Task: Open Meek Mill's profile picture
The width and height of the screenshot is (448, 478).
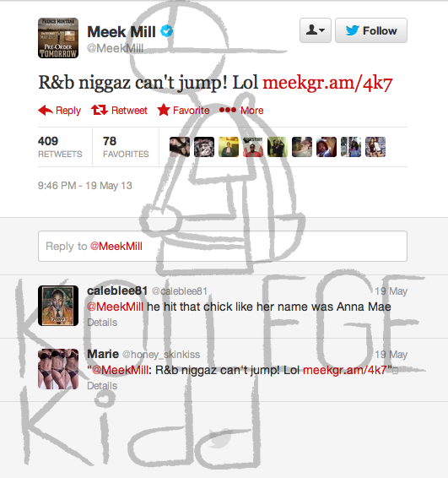Action: click(58, 38)
